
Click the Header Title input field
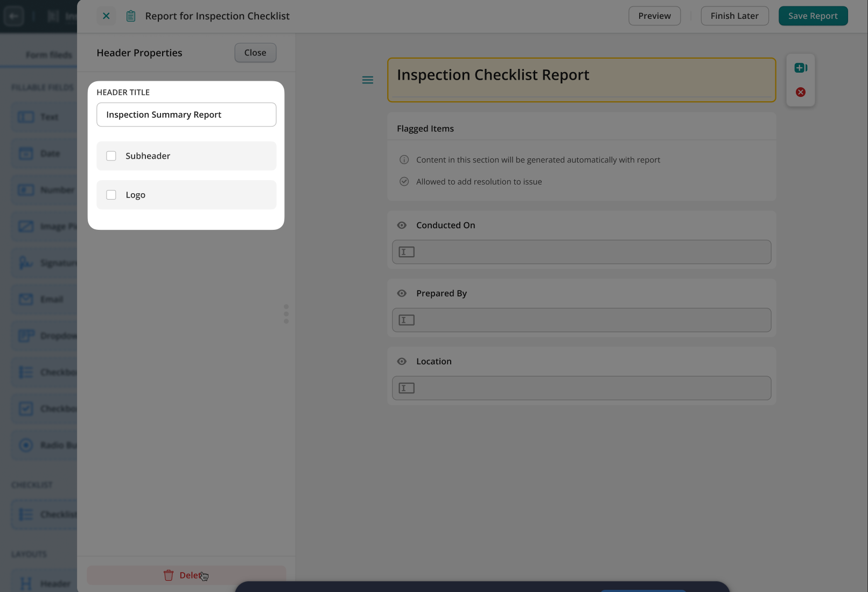click(x=186, y=115)
